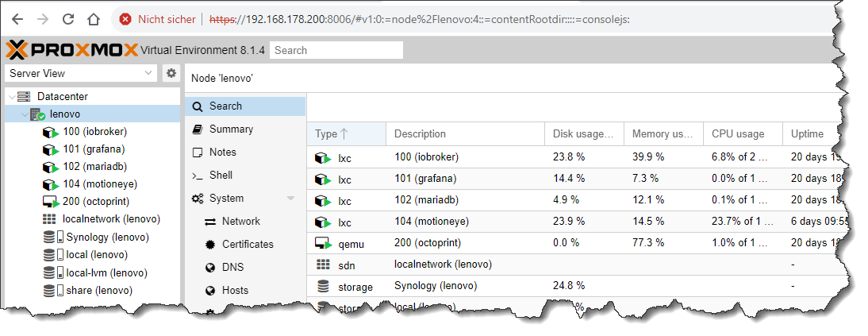Click the '6 days 09:5' uptime cell
The width and height of the screenshot is (868, 336).
pos(820,222)
